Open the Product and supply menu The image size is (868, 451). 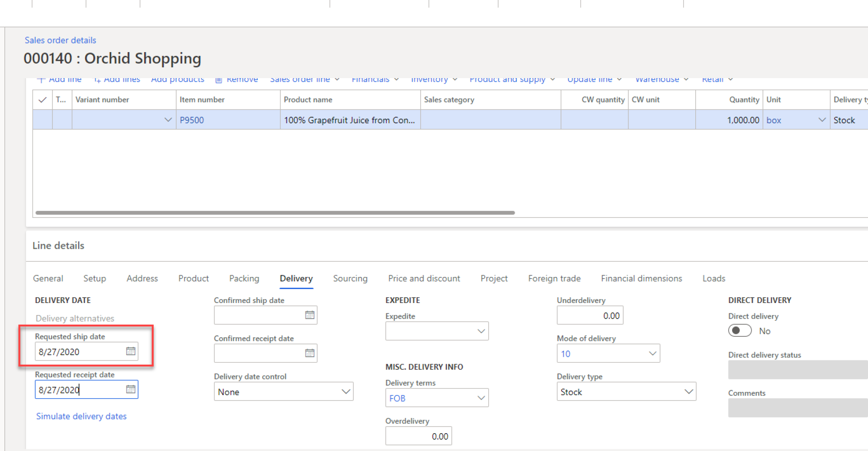(512, 80)
